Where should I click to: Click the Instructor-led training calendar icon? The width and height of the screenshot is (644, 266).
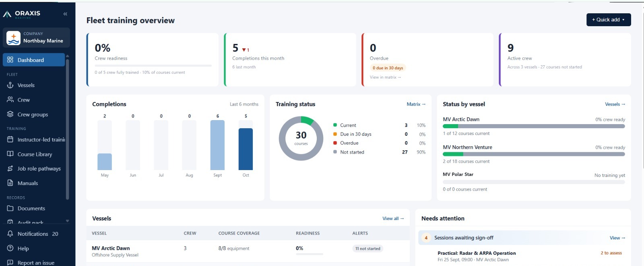[x=10, y=139]
